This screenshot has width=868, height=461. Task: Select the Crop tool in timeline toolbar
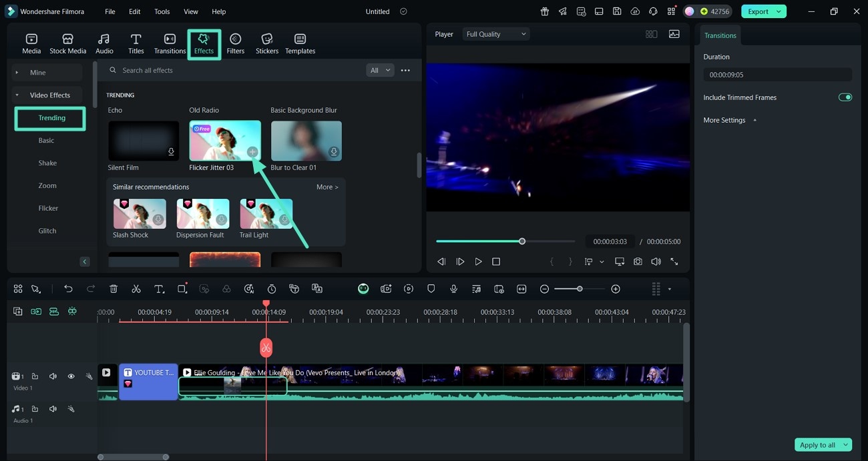(182, 289)
